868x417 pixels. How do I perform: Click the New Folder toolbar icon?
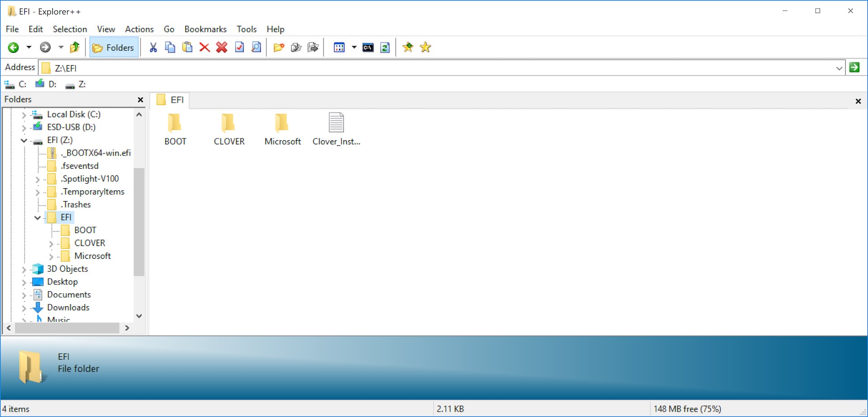279,47
